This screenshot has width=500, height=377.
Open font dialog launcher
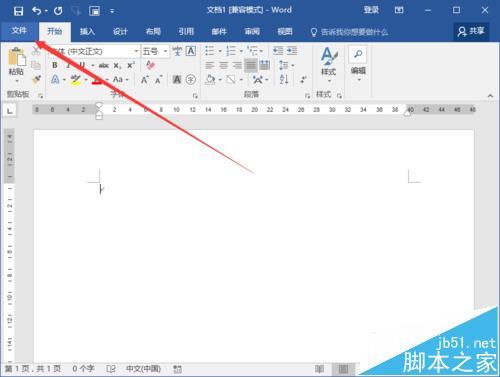pos(195,96)
